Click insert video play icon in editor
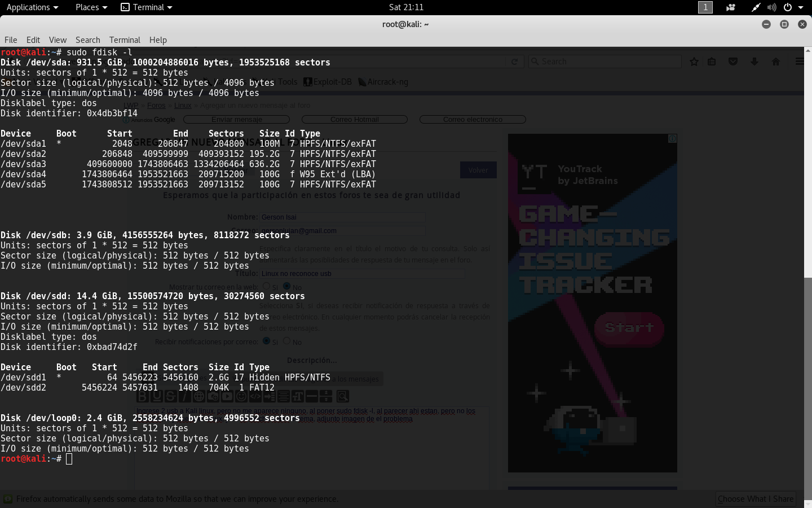 [x=227, y=396]
